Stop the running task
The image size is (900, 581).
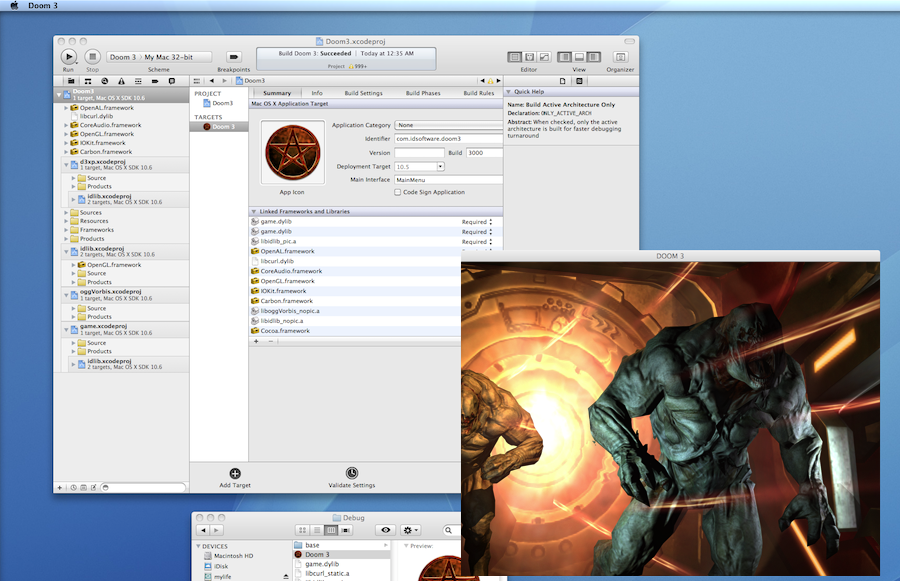pyautogui.click(x=92, y=56)
